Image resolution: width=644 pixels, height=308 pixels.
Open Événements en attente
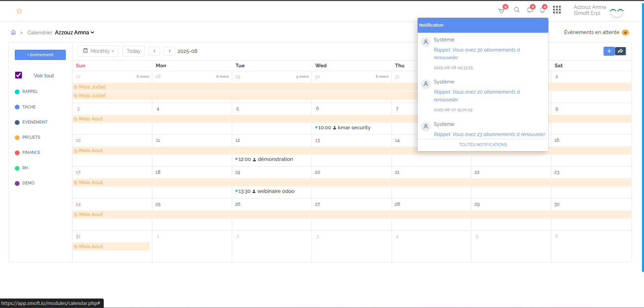pos(591,32)
